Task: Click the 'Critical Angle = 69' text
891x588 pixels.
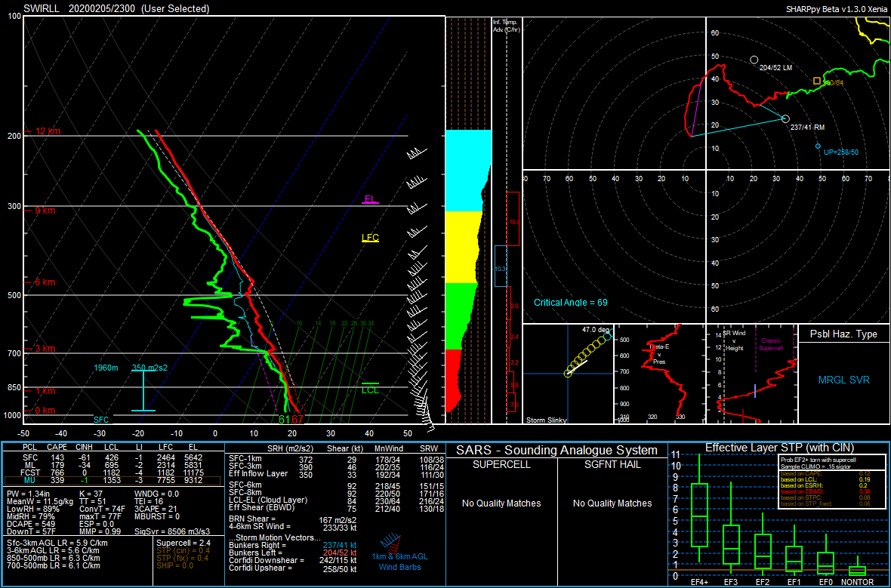Action: [571, 303]
